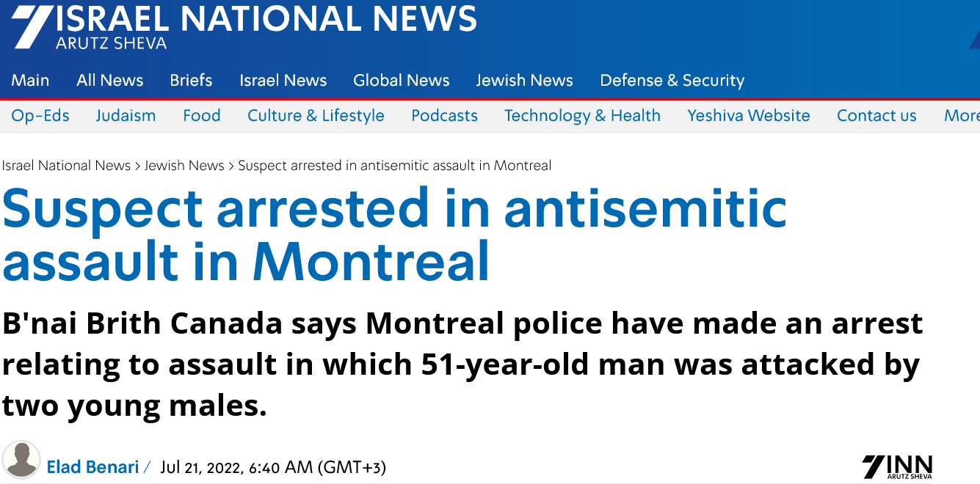The width and height of the screenshot is (980, 484).
Task: Click the Elad Benari author link
Action: pos(92,466)
